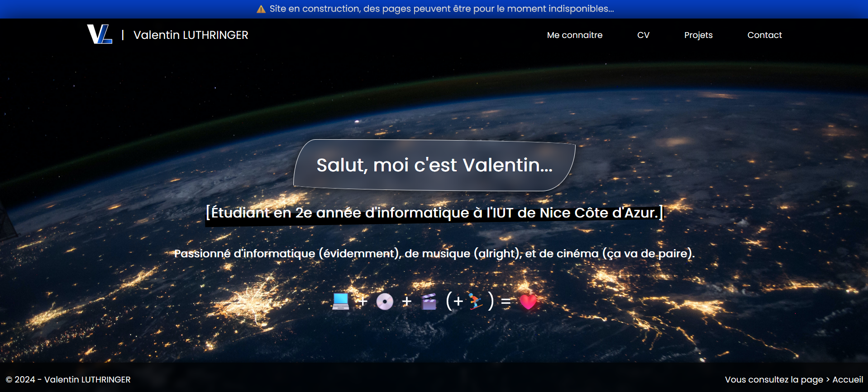This screenshot has height=392, width=868.
Task: Click the clapperboard emoji icon
Action: 429,301
